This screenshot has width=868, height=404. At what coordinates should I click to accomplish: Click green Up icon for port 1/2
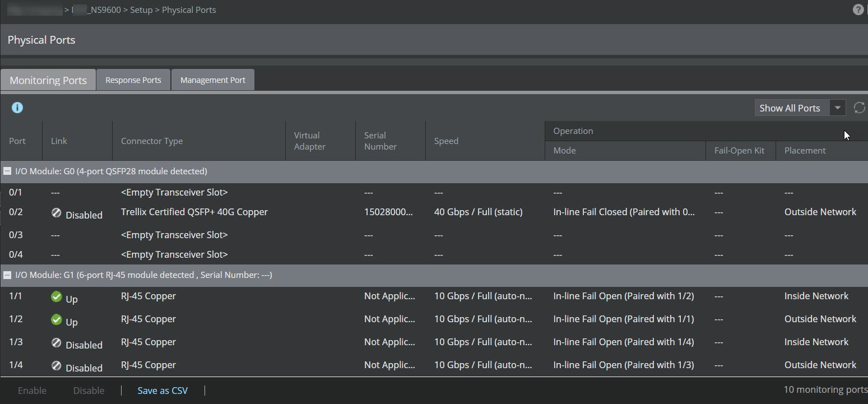click(x=56, y=319)
